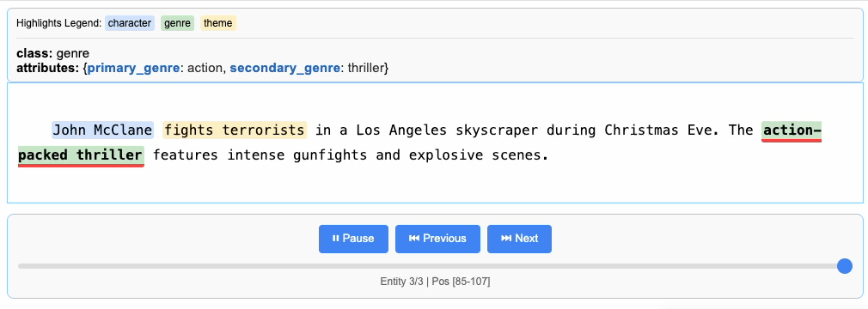Click the primary_genre attribute name
Screen dimensions: 868x309
(133, 69)
